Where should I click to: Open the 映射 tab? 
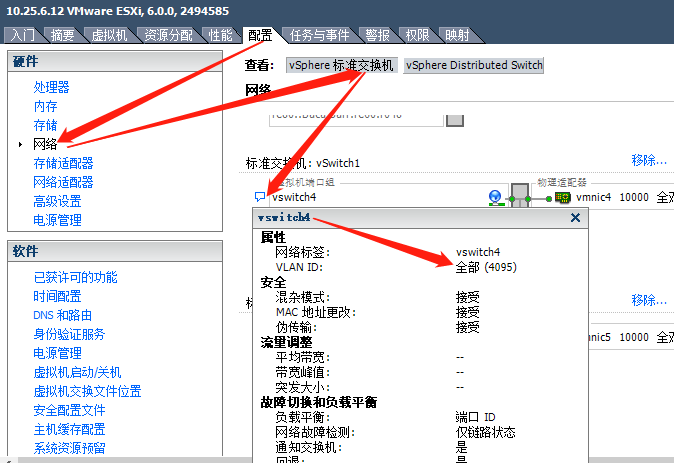[457, 35]
